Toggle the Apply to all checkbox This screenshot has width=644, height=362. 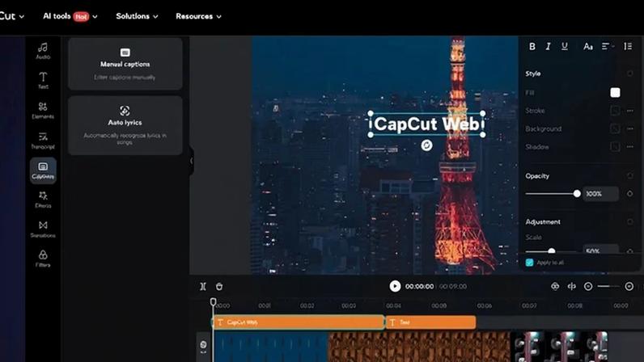coord(529,263)
